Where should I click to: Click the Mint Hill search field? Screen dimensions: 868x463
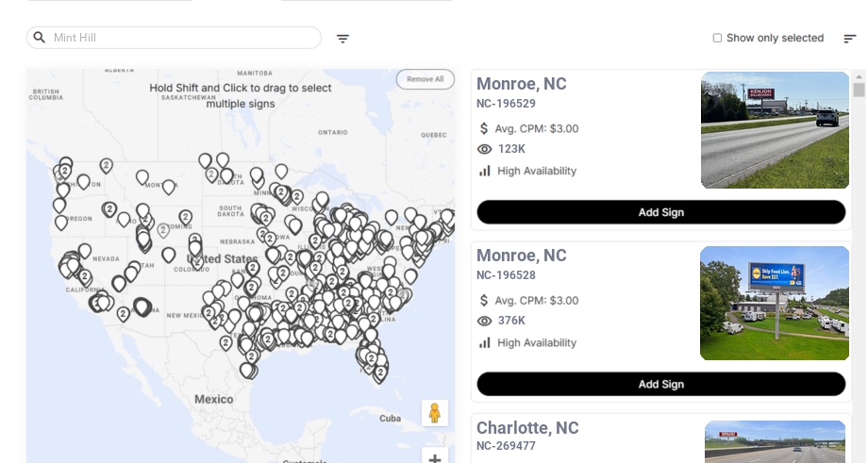pyautogui.click(x=184, y=38)
